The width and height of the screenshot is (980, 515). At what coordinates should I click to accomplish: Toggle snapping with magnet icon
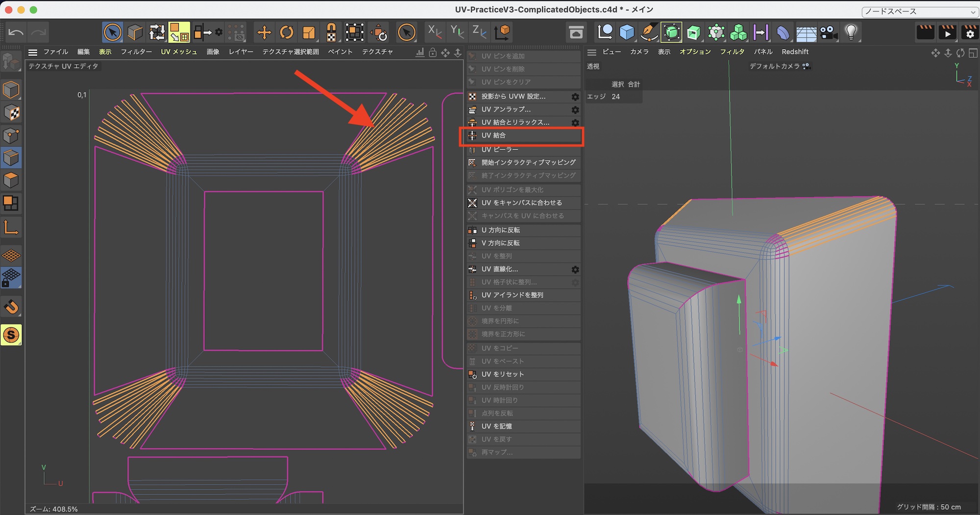tap(11, 307)
